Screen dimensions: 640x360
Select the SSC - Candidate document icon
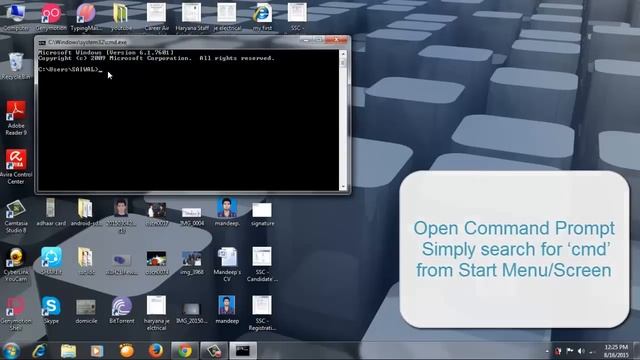(x=262, y=264)
